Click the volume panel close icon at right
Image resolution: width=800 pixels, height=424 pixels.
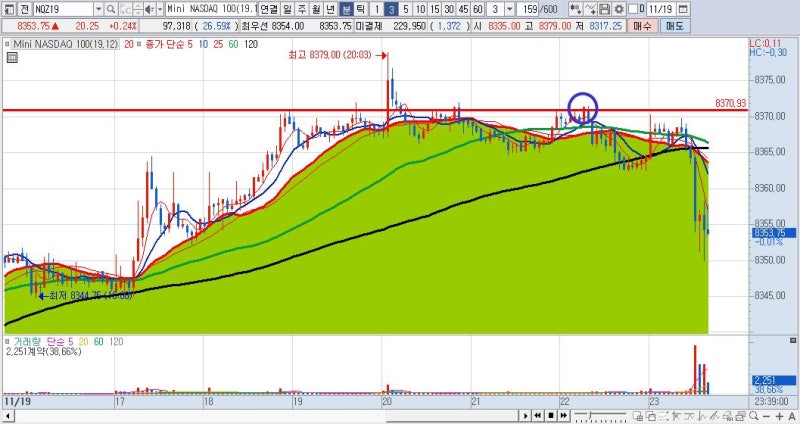(x=793, y=340)
